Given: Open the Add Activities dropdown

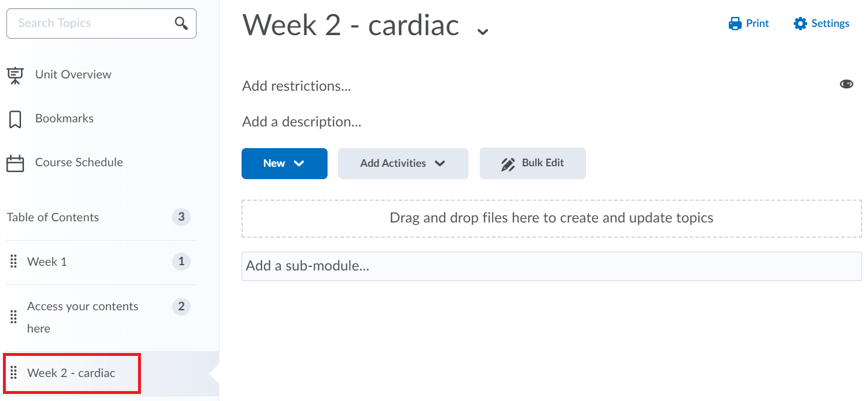Looking at the screenshot, I should [x=403, y=163].
